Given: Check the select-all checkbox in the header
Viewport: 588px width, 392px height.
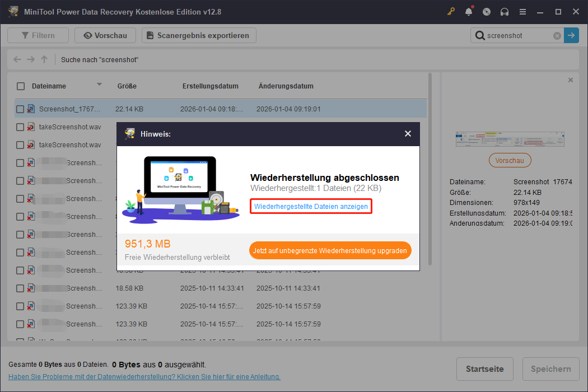Looking at the screenshot, I should (x=21, y=86).
